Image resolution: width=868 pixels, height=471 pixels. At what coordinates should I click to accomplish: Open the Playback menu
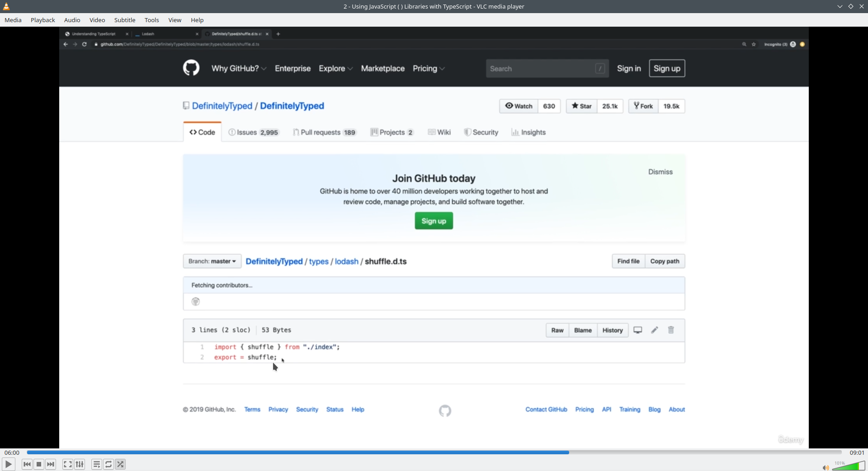[43, 20]
